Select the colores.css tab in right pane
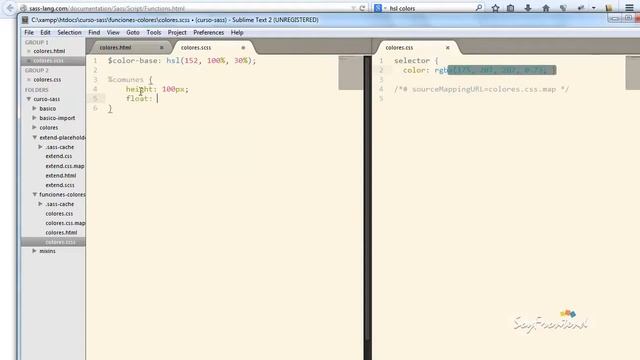This screenshot has width=640, height=360. [417, 48]
